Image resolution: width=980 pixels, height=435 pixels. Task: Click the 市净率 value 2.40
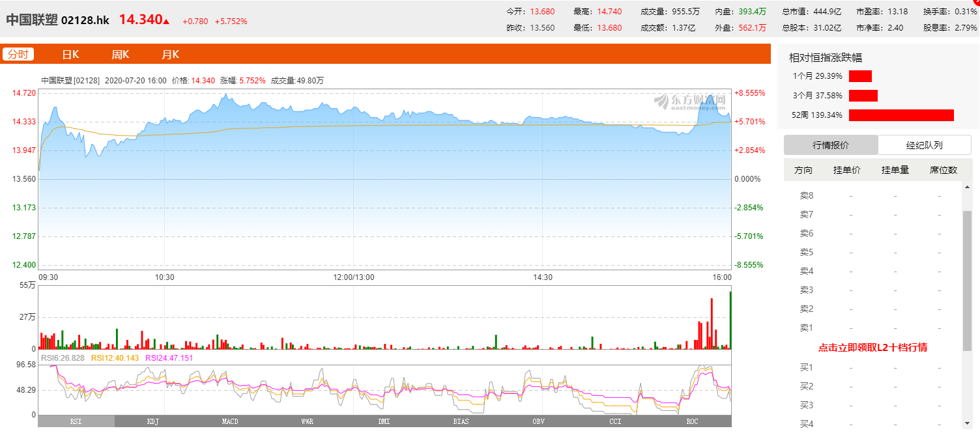[x=895, y=28]
